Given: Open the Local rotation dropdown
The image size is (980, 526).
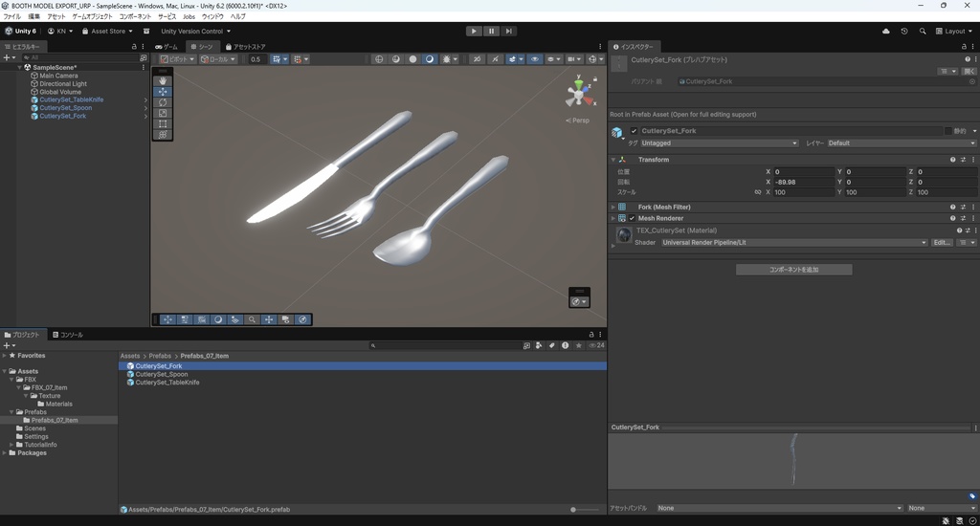Looking at the screenshot, I should pos(217,59).
